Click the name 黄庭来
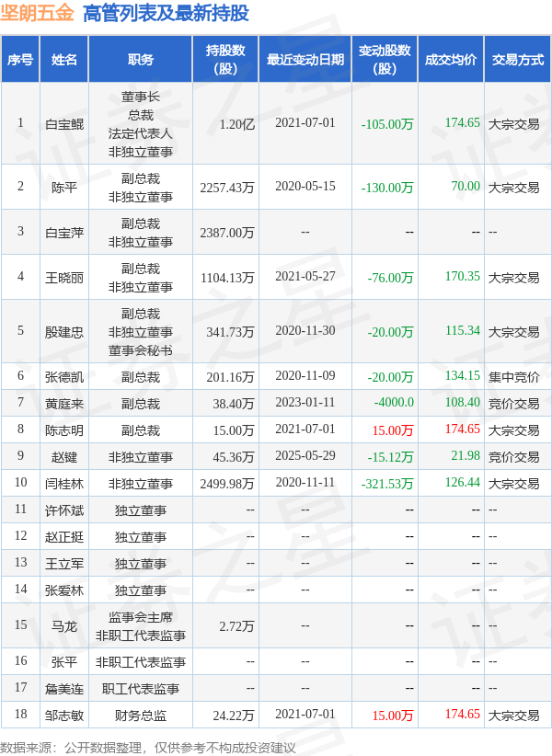The image size is (552, 756). (x=64, y=404)
